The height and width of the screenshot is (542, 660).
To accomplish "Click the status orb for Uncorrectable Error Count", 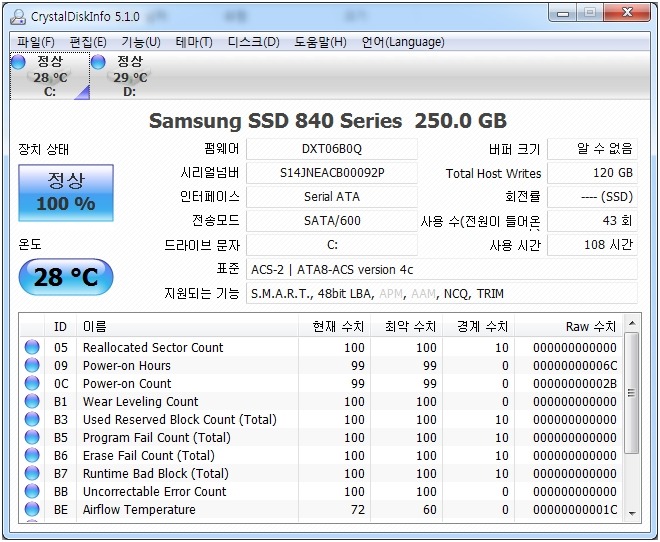I will (32, 491).
